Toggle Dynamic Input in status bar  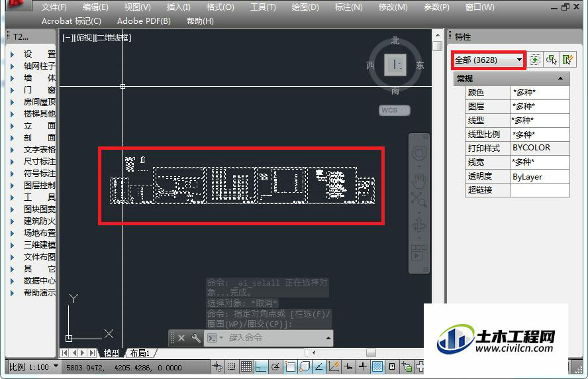pos(348,366)
